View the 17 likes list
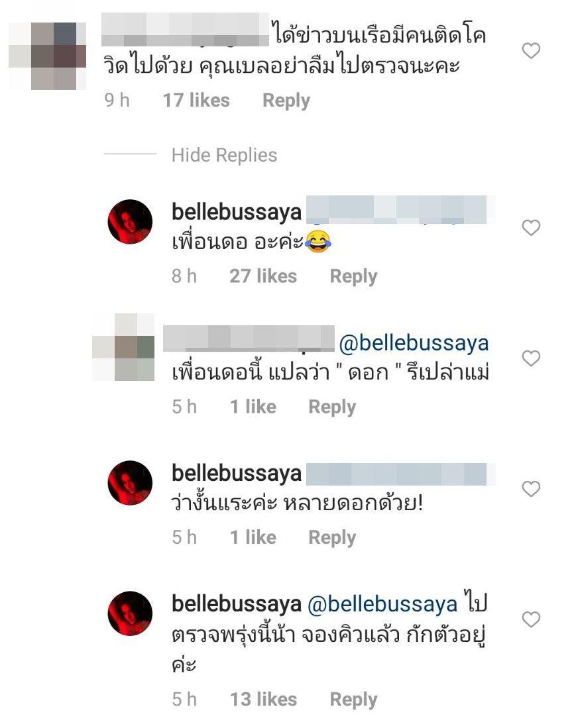Screen dimensions: 576x728 [196, 100]
